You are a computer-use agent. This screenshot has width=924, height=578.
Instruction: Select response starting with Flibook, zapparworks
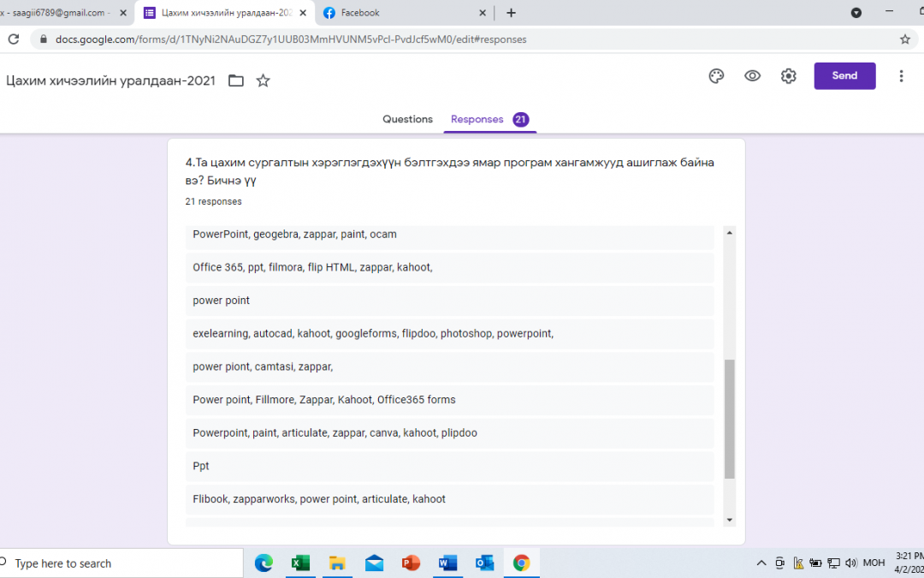450,499
